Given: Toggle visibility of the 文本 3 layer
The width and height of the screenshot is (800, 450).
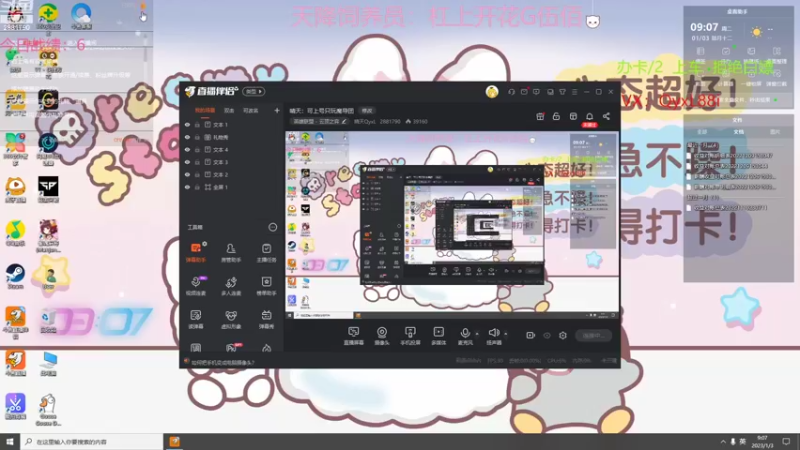Looking at the screenshot, I should click(x=187, y=162).
